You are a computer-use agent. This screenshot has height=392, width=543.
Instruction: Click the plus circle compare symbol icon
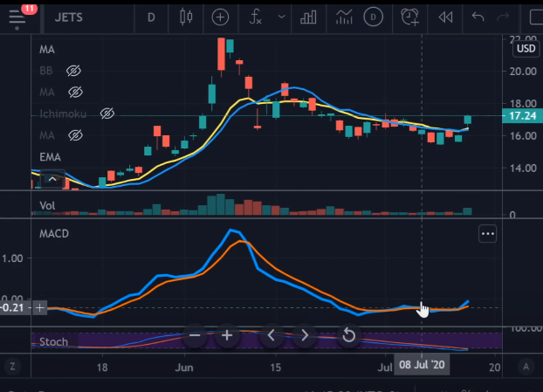[x=220, y=17]
